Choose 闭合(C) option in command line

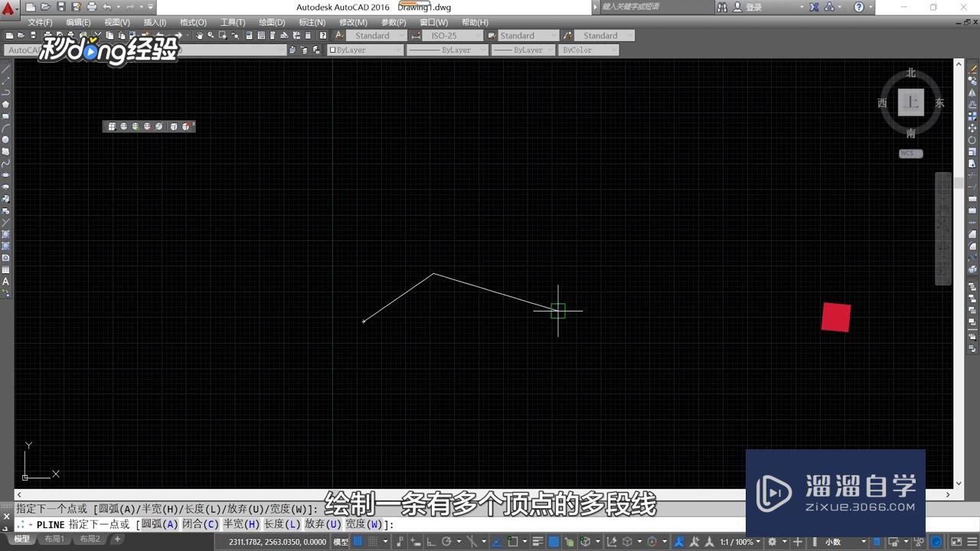pos(201,524)
